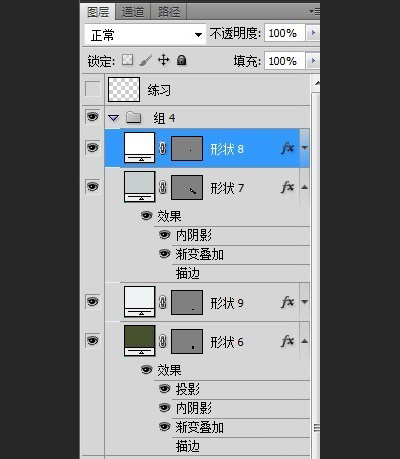Click the 不透明度 100% input field
The width and height of the screenshot is (400, 459).
click(285, 33)
